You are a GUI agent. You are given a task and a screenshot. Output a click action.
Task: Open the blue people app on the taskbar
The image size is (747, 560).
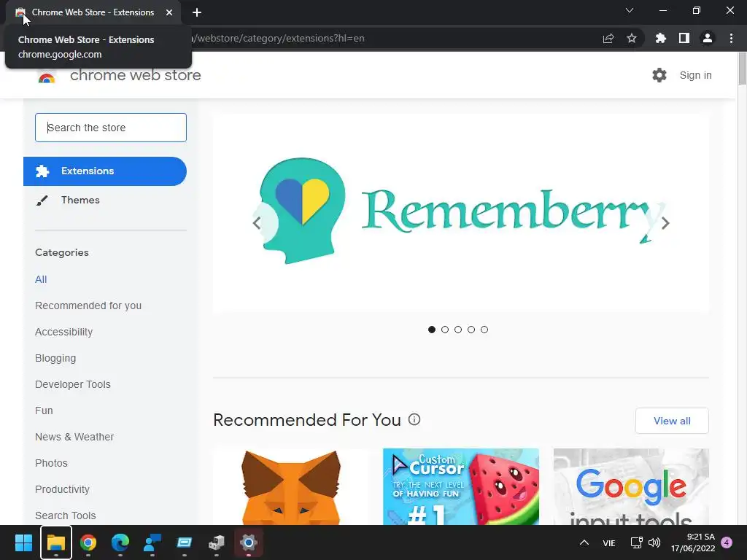pos(152,542)
